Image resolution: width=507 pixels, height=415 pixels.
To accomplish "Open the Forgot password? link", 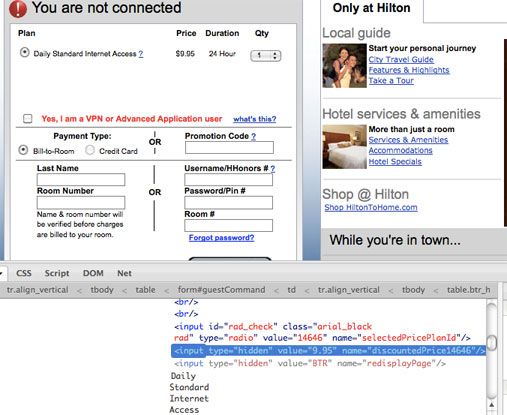I will point(221,238).
